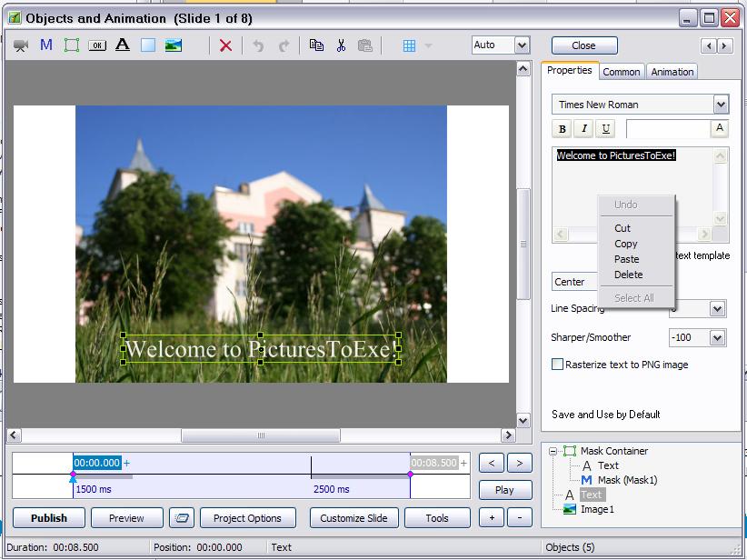Click the font color swatch field
The height and width of the screenshot is (560, 747).
coord(668,129)
